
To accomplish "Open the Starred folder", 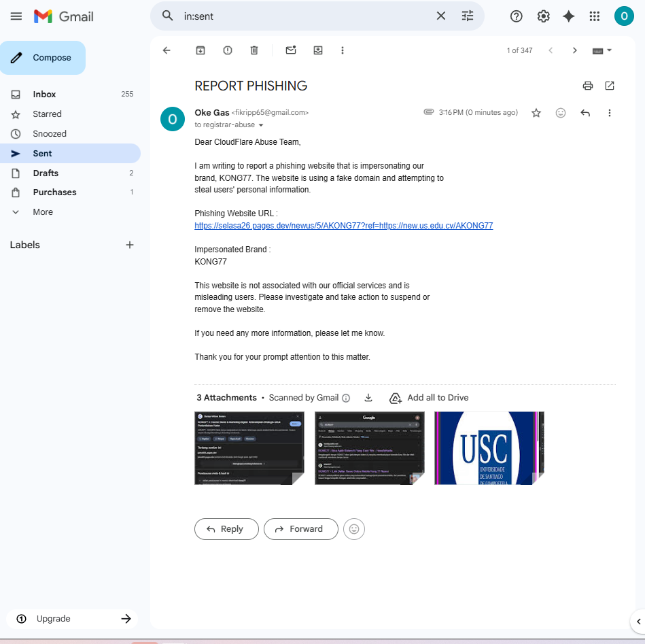I will pos(70,114).
